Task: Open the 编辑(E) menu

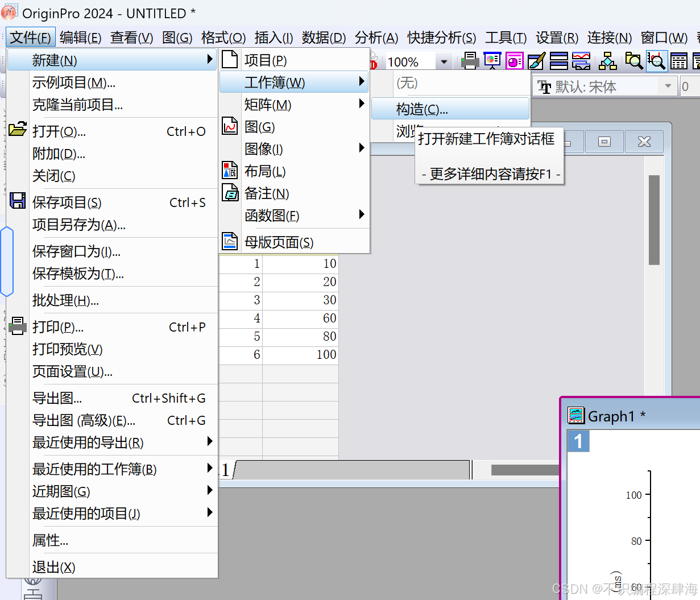Action: (80, 38)
